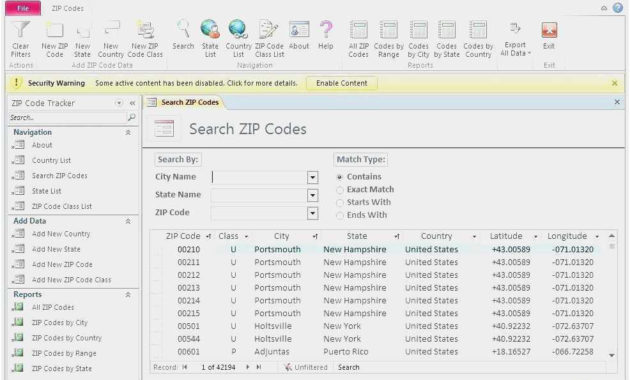Click Unfiltered indicator in record bar
Screen dimensions: 630x380
(306, 367)
